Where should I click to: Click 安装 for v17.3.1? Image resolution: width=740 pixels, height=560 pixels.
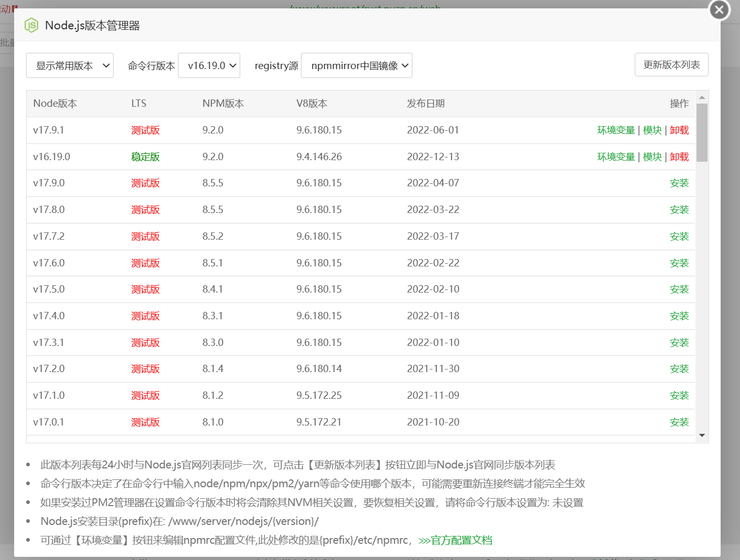[x=679, y=343]
